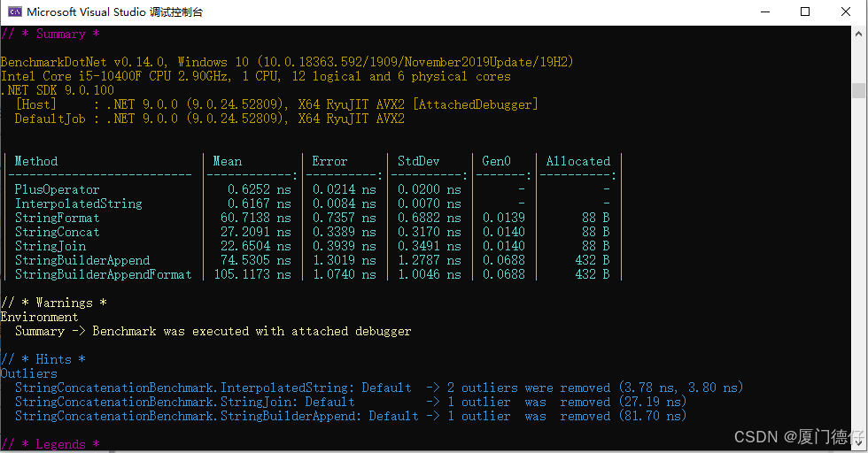Click the attached debugger warning message
This screenshot has height=453, width=868.
213,331
